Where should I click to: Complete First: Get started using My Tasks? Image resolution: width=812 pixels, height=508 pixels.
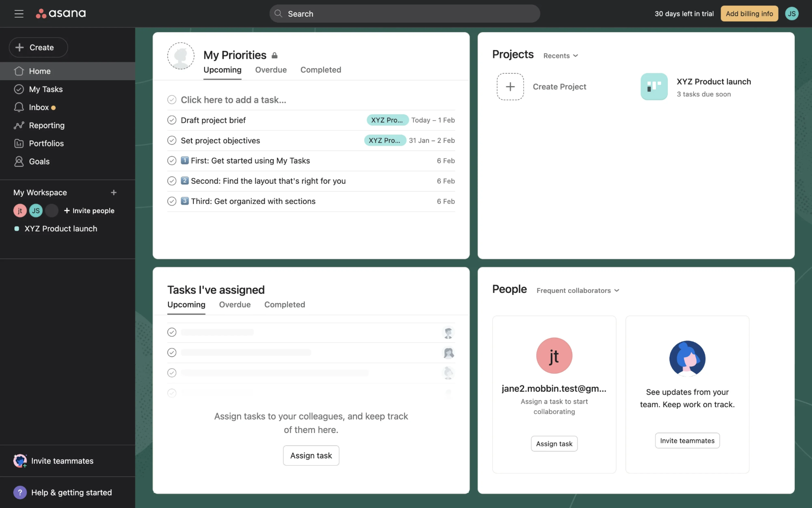172,161
